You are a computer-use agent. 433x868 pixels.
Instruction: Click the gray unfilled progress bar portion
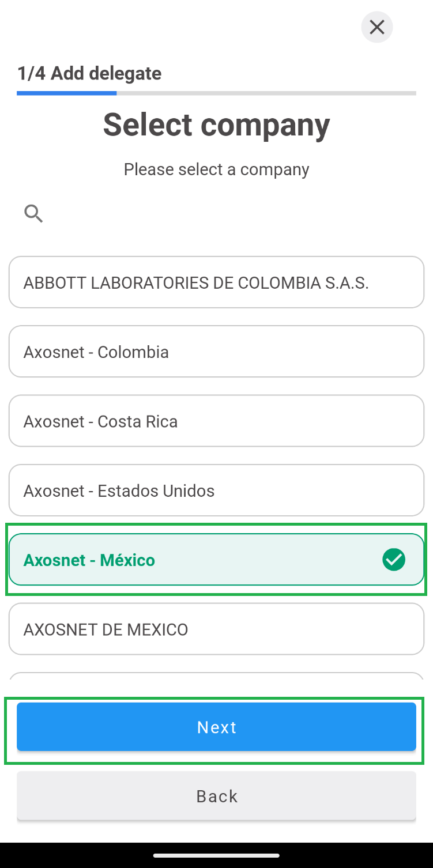point(265,93)
